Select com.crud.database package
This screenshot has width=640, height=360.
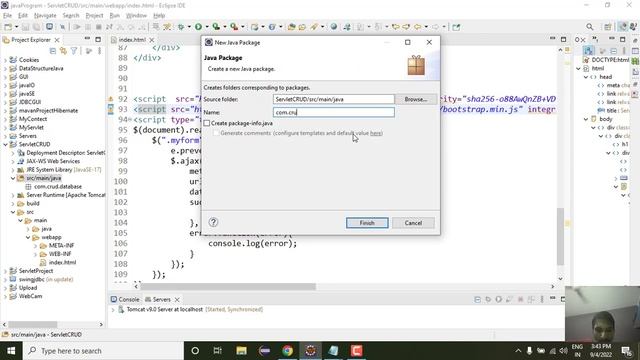coord(58,187)
